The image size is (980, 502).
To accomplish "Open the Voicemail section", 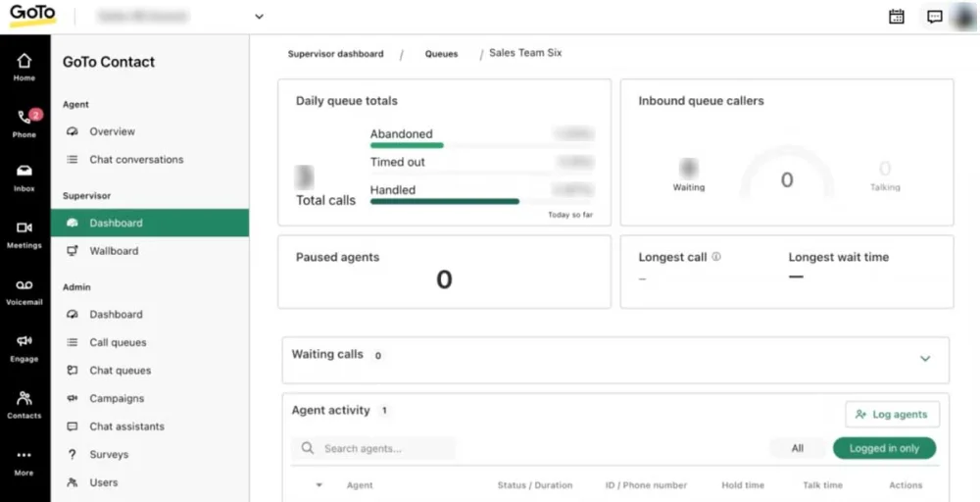I will pyautogui.click(x=24, y=292).
